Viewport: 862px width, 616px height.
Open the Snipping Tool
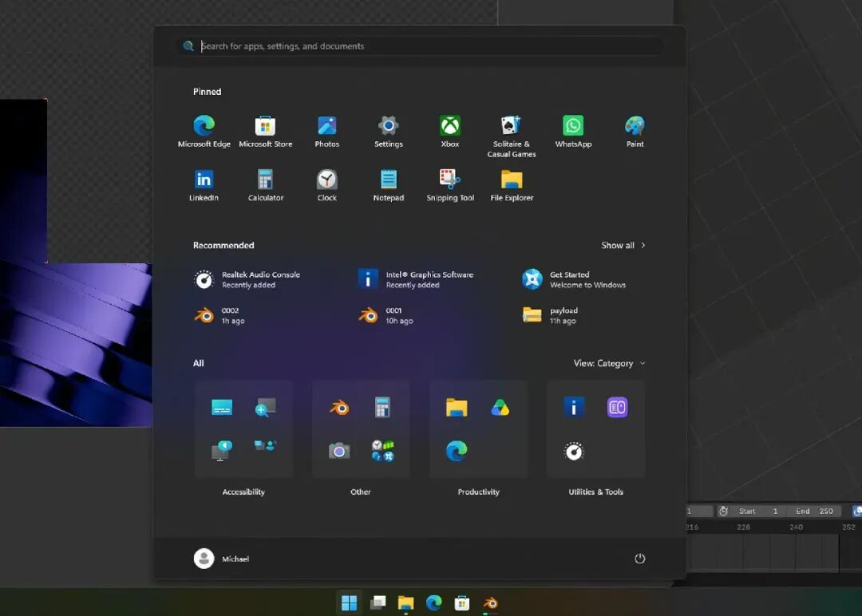coord(449,186)
